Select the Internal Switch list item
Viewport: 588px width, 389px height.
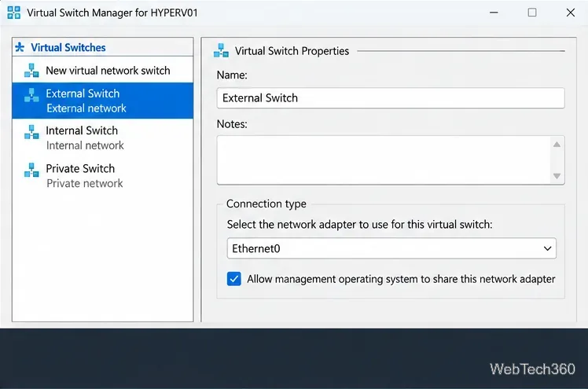(x=103, y=138)
